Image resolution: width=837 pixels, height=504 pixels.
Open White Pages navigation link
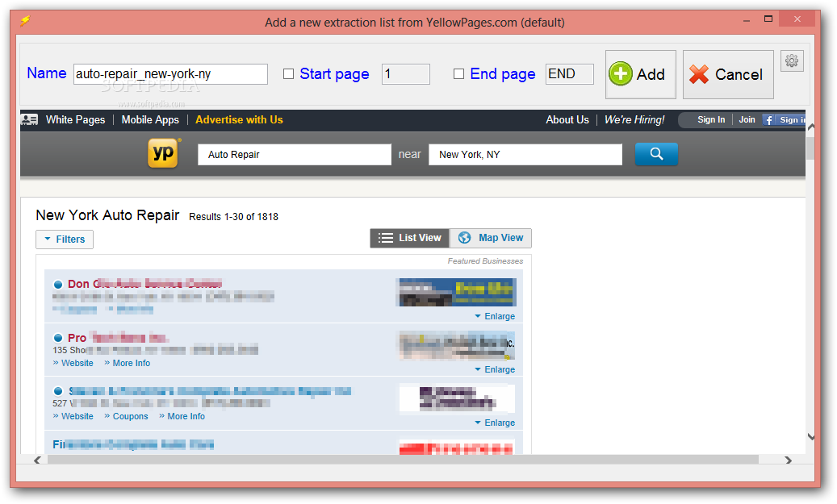tap(75, 119)
